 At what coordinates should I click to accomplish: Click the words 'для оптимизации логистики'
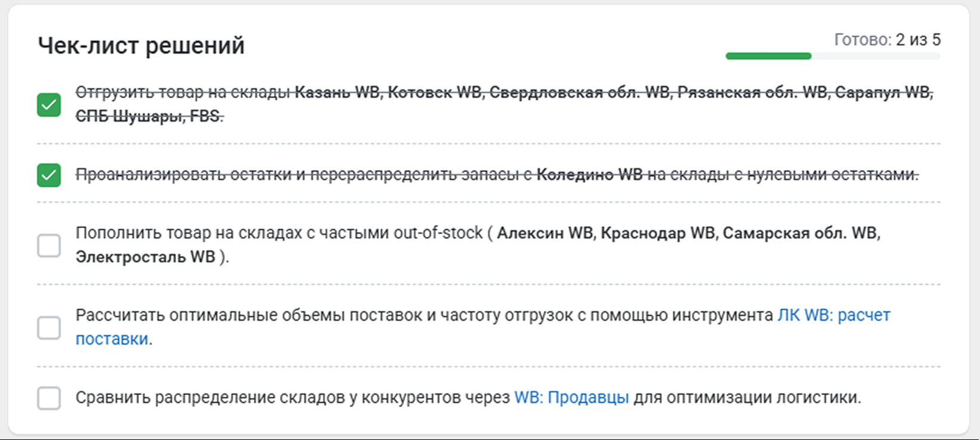[746, 397]
